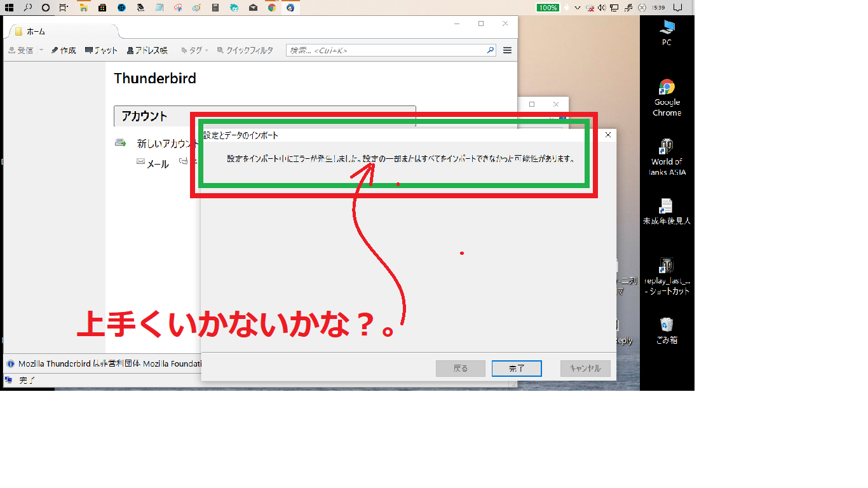This screenshot has width=868, height=488.
Task: Click the search magnifier in search box
Action: coord(490,50)
